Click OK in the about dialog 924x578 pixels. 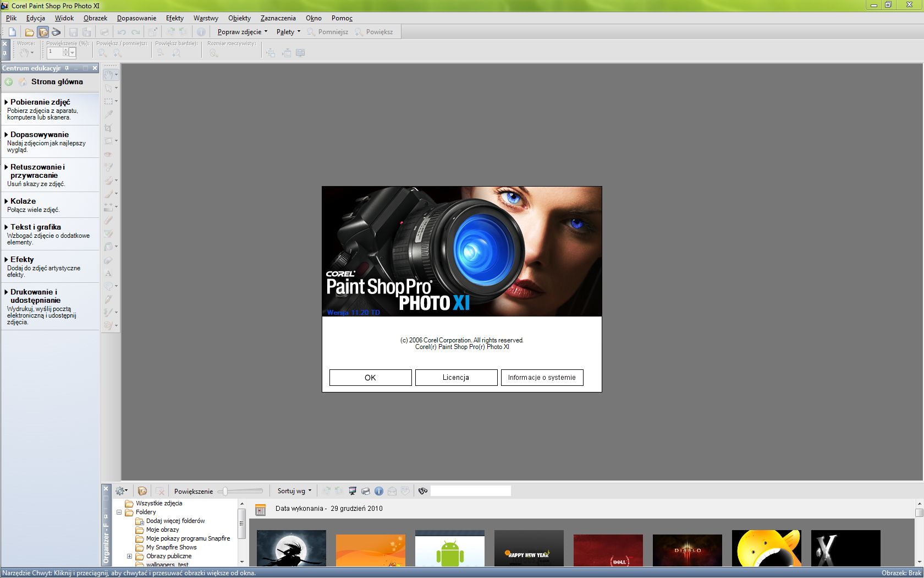pyautogui.click(x=371, y=378)
